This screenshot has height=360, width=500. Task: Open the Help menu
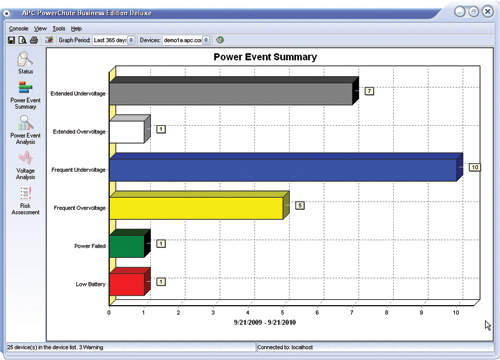pyautogui.click(x=76, y=29)
